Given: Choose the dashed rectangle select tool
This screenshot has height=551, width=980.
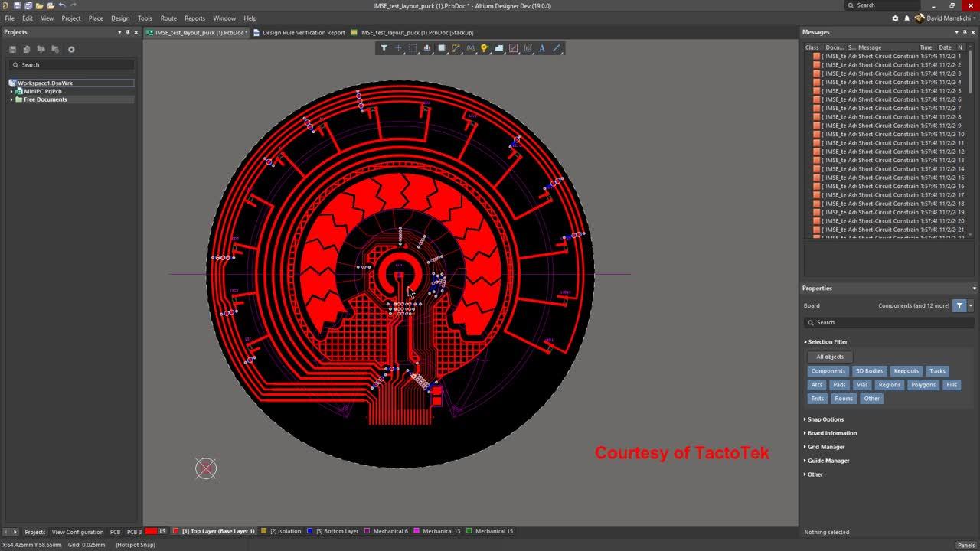Looking at the screenshot, I should tap(413, 48).
